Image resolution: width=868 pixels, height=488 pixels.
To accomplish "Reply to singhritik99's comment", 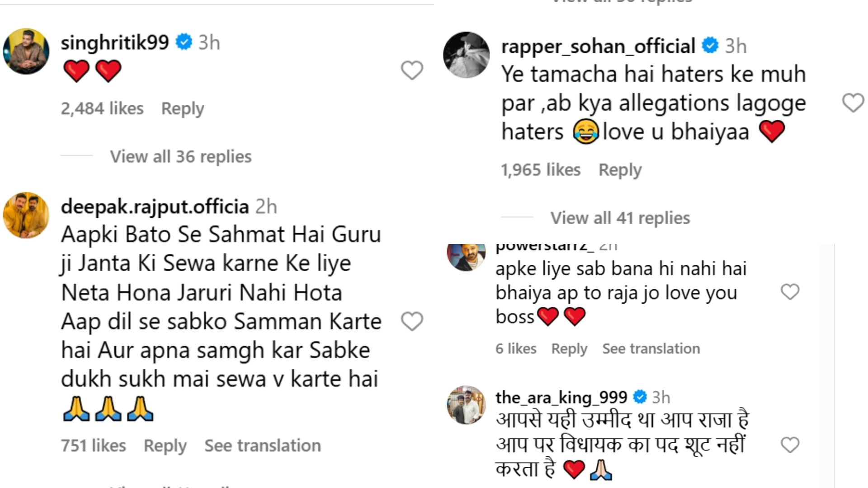I will pos(183,108).
